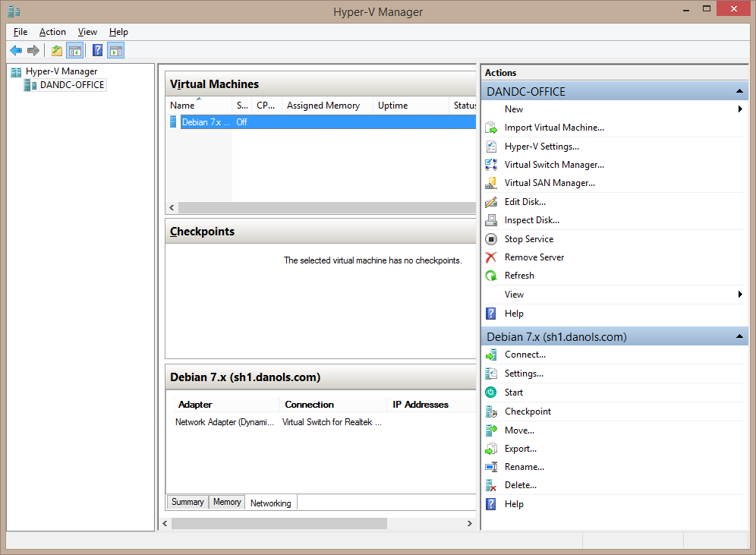Click the Hyper-V Settings icon

(x=491, y=146)
